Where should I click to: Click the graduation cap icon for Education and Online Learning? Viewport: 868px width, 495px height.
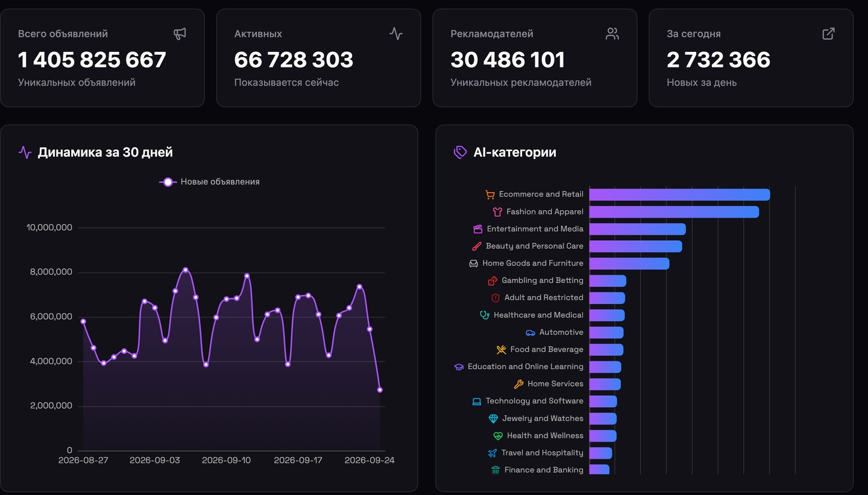click(459, 367)
